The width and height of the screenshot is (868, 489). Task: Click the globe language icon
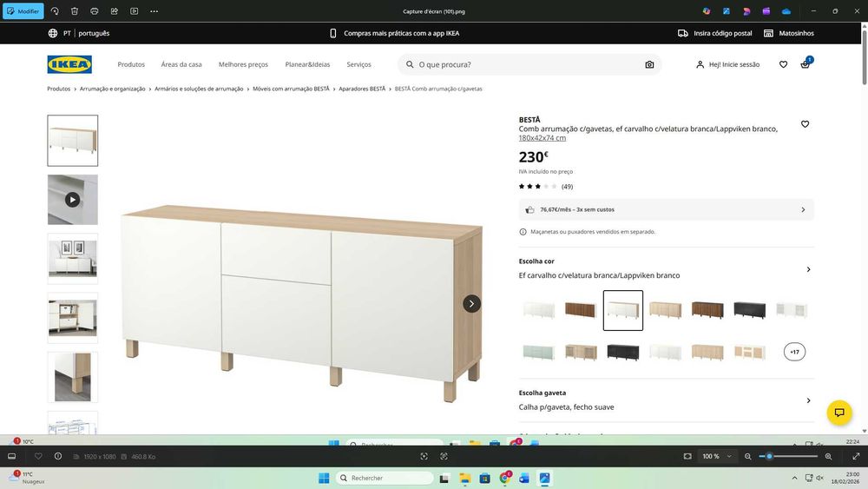click(x=53, y=33)
